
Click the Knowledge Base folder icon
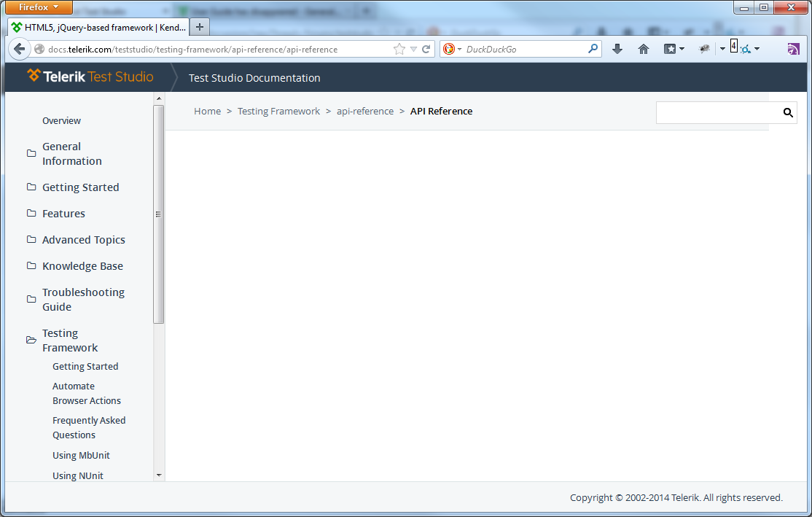tap(31, 265)
